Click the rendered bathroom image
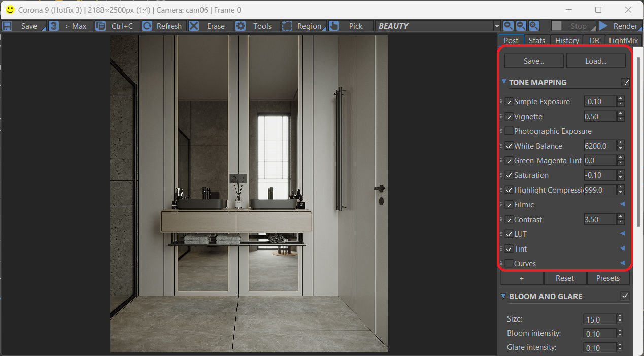Image resolution: width=644 pixels, height=356 pixels. click(x=249, y=194)
